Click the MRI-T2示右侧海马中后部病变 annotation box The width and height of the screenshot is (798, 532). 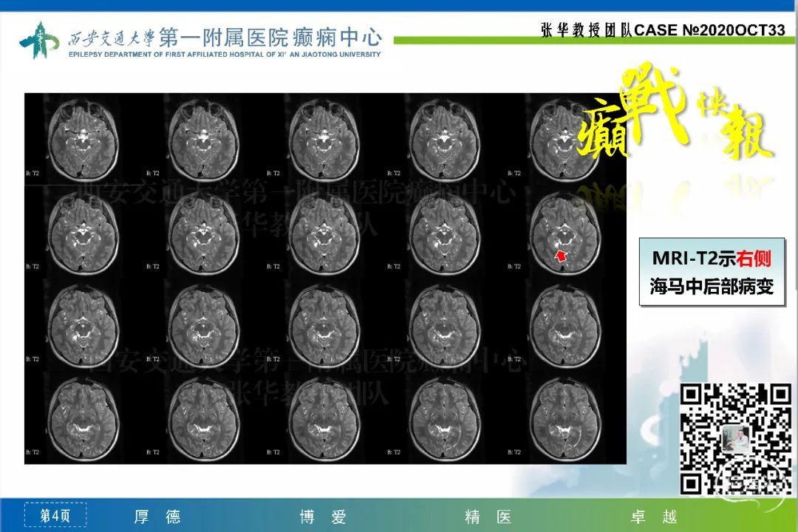pos(712,272)
